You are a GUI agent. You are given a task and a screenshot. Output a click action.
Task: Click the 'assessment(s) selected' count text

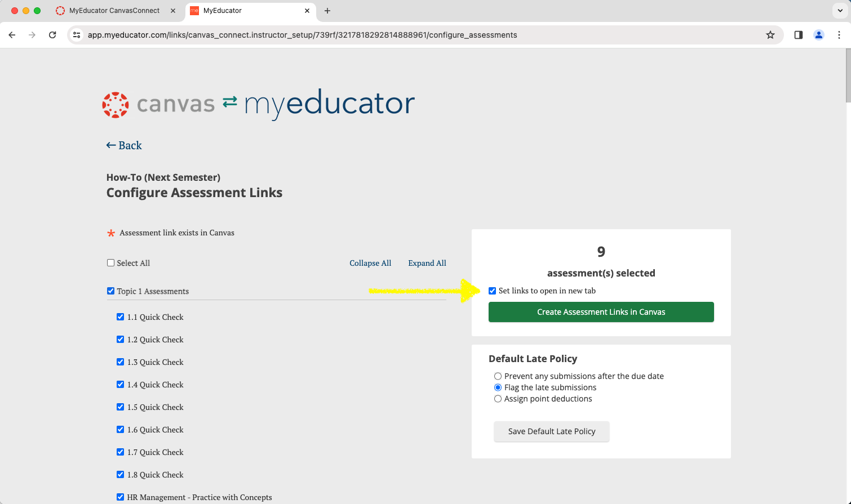tap(601, 273)
